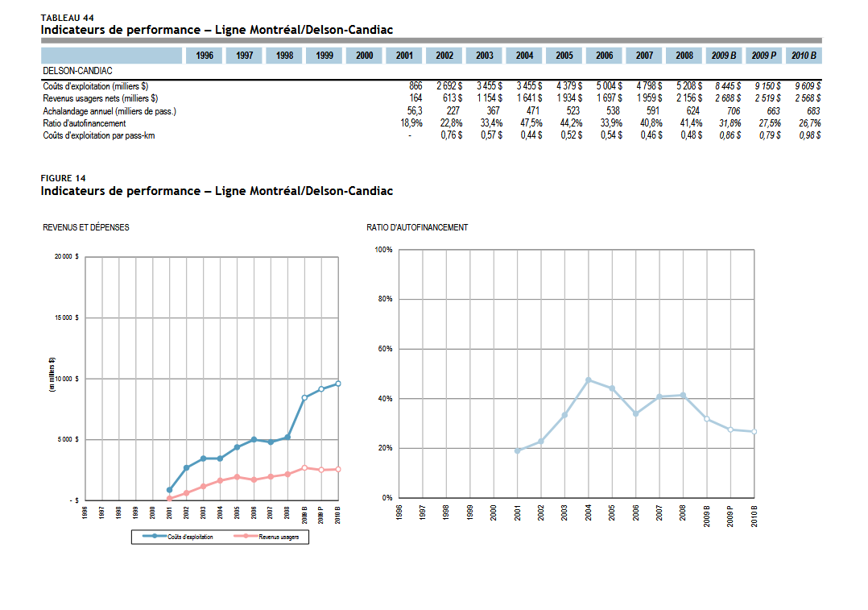The width and height of the screenshot is (868, 610).
Task: Click the 20 000 $ y-axis label
Action: click(x=66, y=257)
